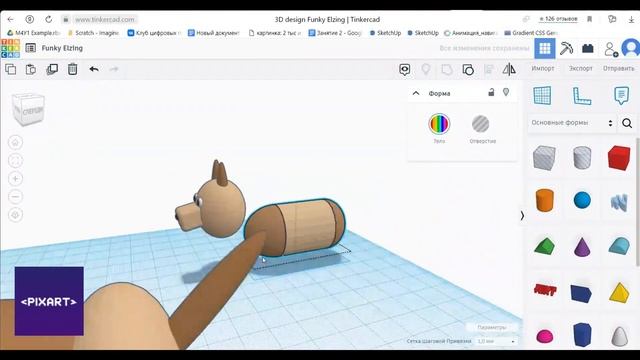Viewport: 640px width, 360px height.
Task: Click the shapes search magnifier
Action: [x=627, y=123]
